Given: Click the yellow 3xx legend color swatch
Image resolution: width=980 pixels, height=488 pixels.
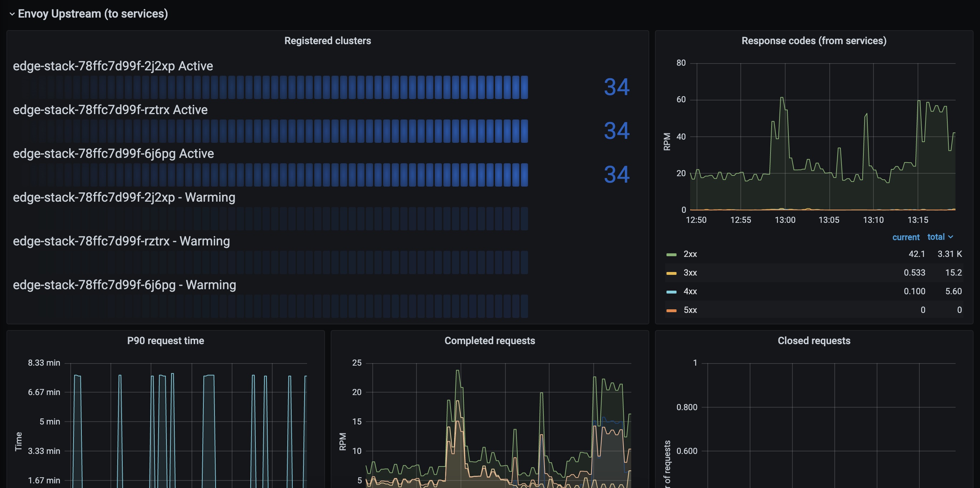Looking at the screenshot, I should [672, 273].
